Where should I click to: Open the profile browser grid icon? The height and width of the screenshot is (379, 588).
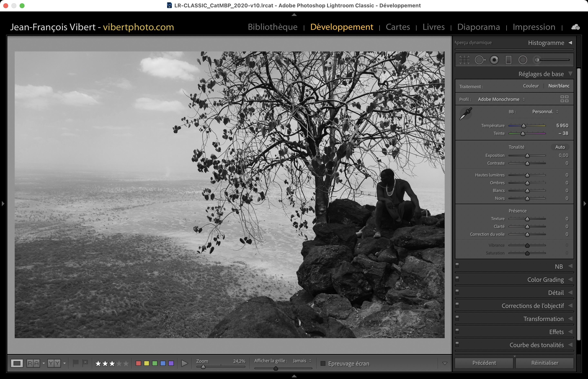tap(564, 99)
